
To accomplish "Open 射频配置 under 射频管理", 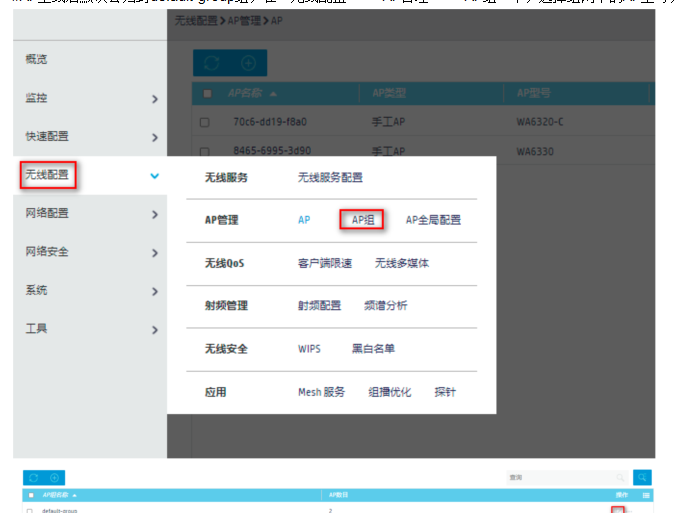I will (x=319, y=306).
